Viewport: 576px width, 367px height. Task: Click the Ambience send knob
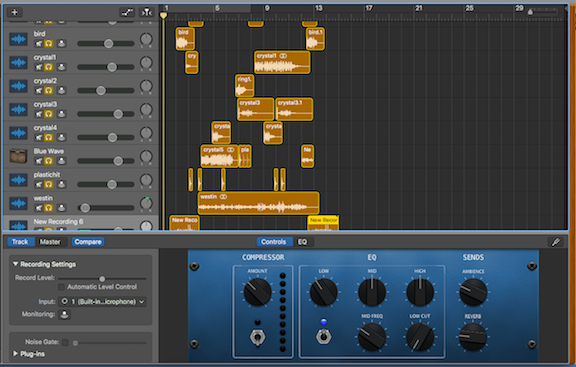click(x=473, y=292)
